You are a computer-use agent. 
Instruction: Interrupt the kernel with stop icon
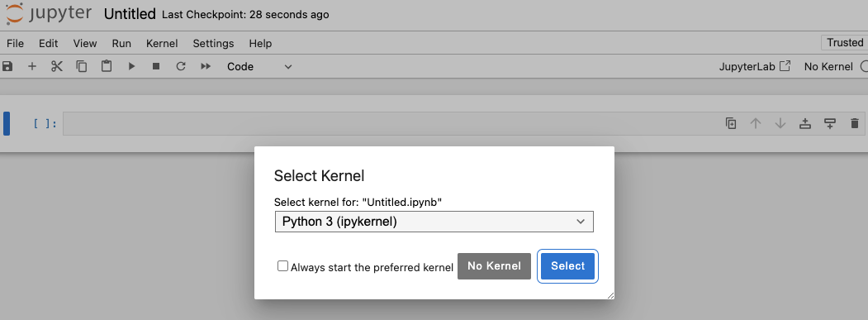156,66
